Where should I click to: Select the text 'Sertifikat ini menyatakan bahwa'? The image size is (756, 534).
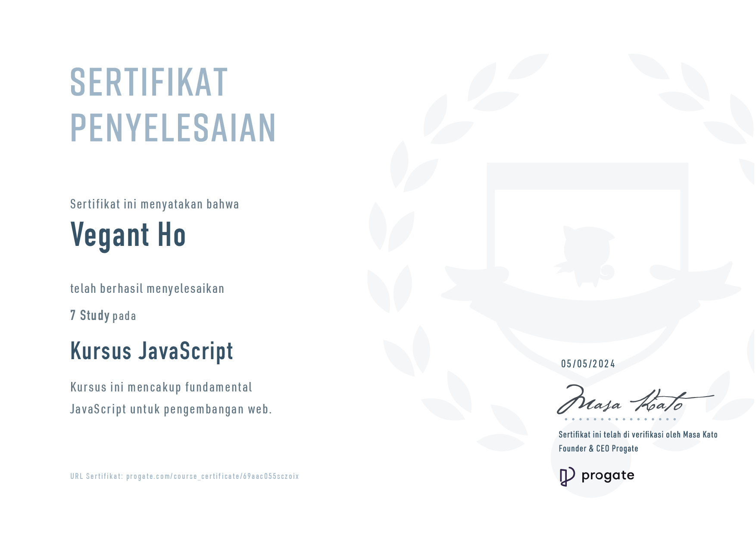tap(154, 204)
